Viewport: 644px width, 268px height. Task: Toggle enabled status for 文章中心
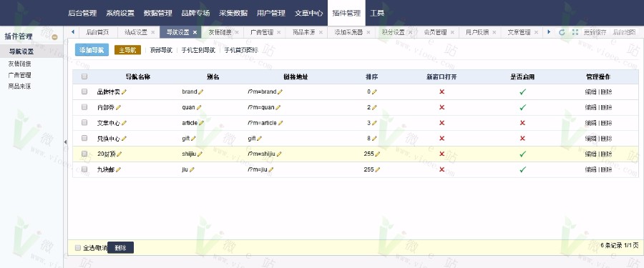(x=522, y=123)
